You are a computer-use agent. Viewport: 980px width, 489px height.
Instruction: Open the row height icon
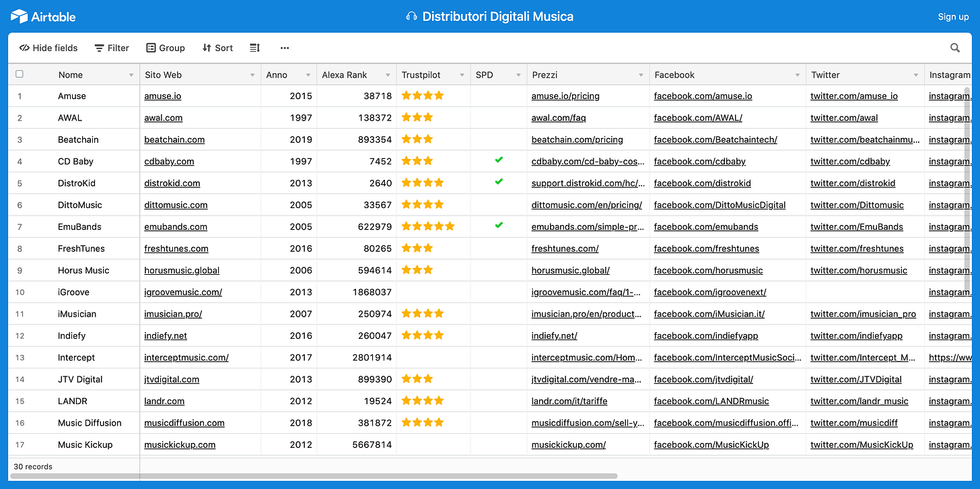point(254,48)
